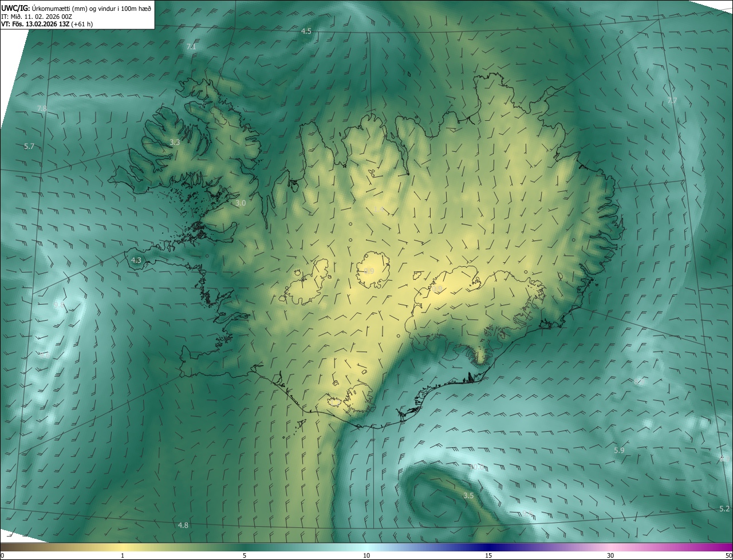Click the title 'Úrkomumætti (mm) og vindur í 100m hæð'

91,8
